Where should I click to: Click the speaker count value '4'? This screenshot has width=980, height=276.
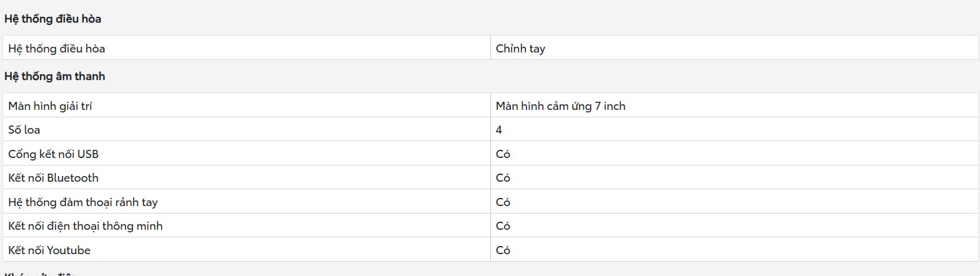[499, 130]
